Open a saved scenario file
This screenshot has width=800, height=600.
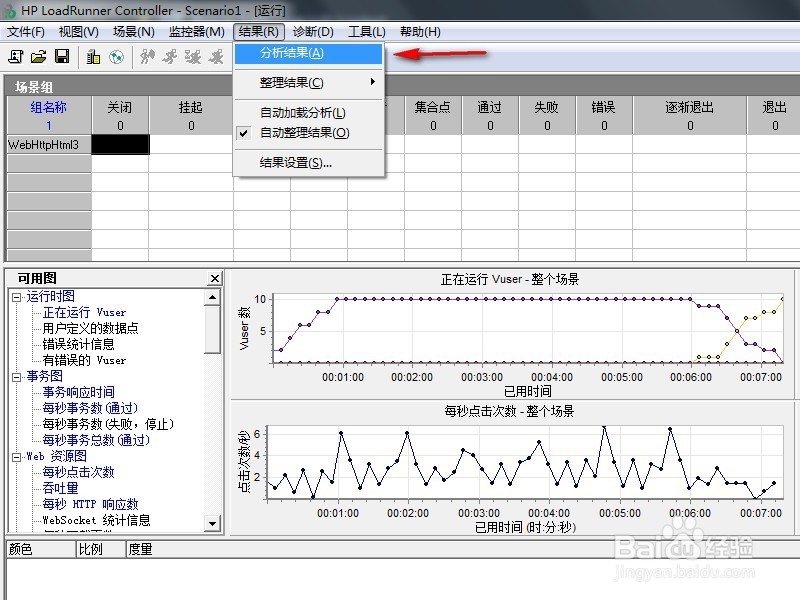pos(39,57)
